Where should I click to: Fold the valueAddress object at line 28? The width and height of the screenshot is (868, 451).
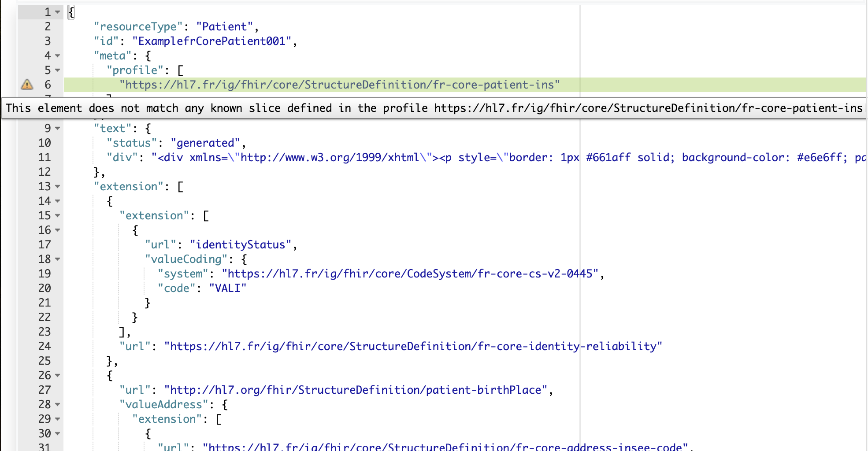coord(58,405)
